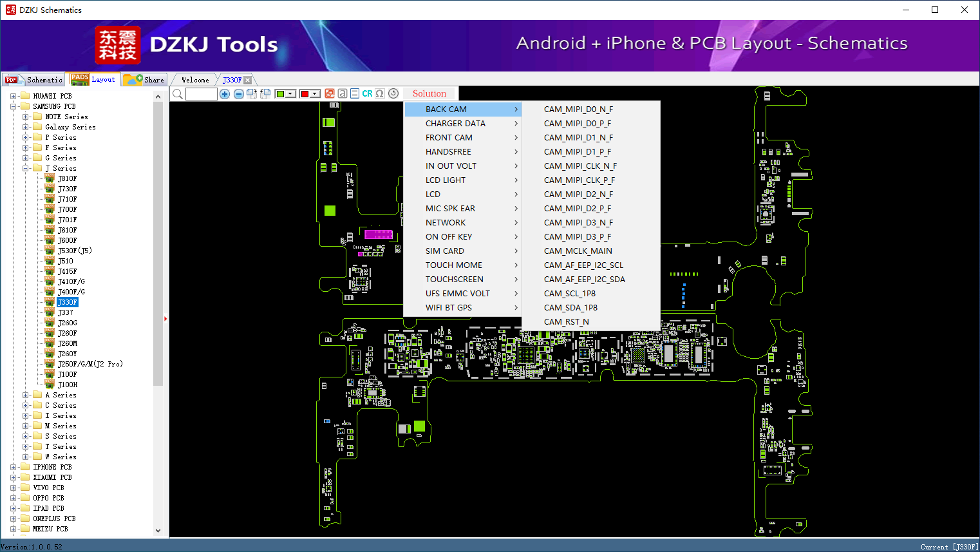This screenshot has width=980, height=552.
Task: Select the J330F item in the tree
Action: [67, 302]
